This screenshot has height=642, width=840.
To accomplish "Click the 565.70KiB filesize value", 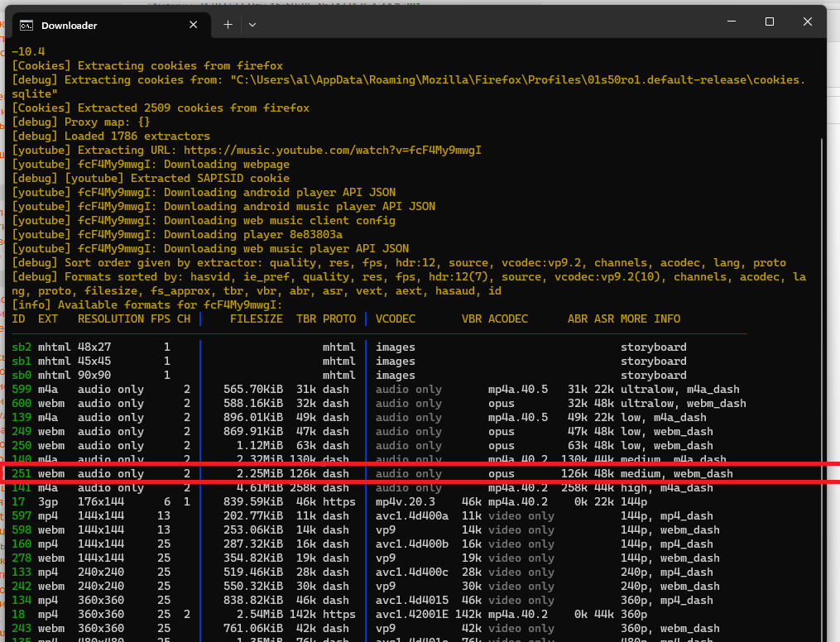I will [253, 390].
